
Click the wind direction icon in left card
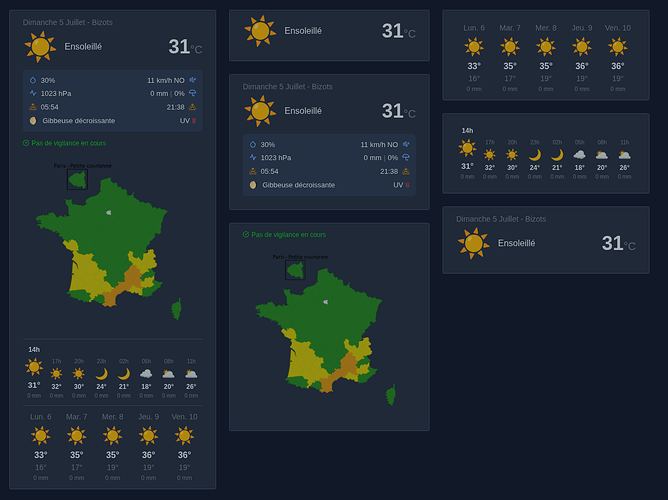pos(193,80)
